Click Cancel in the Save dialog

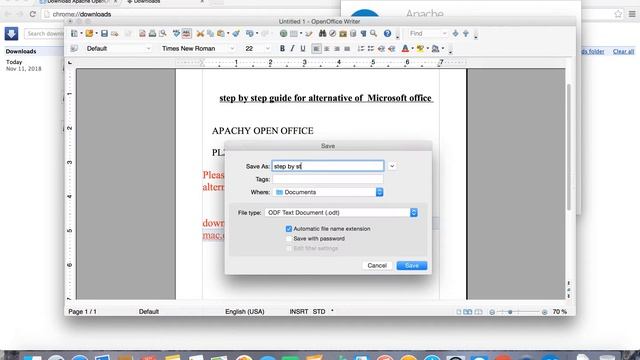[x=377, y=265]
